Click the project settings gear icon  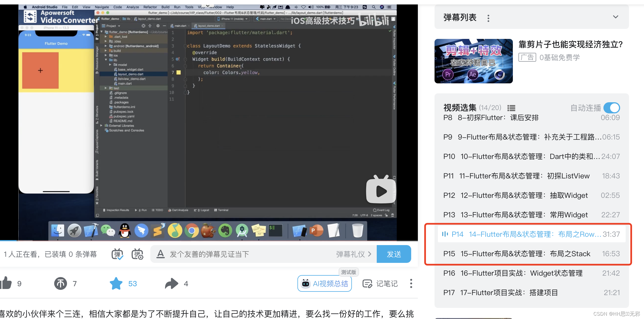click(158, 26)
